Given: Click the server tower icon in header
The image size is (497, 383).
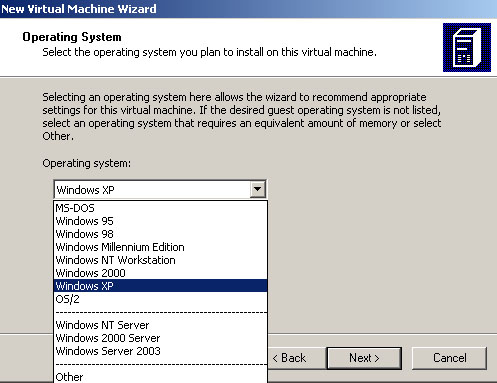Looking at the screenshot, I should [x=467, y=47].
